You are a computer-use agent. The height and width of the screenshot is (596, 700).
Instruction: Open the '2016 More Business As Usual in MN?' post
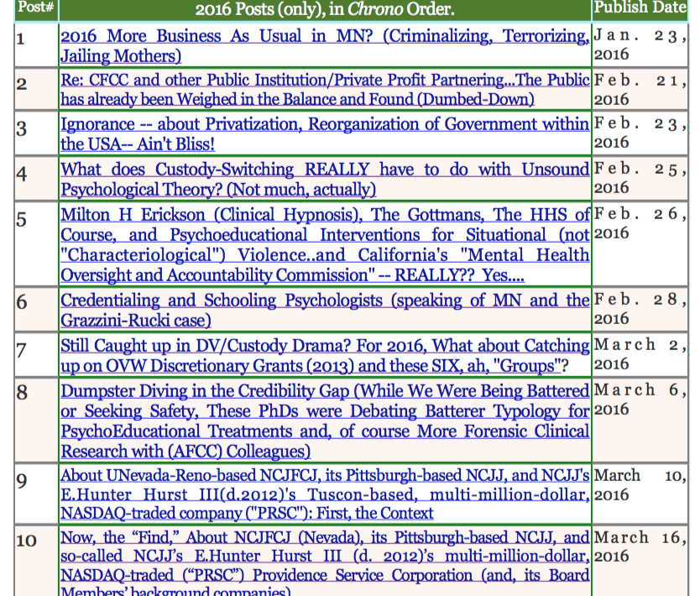[x=324, y=37]
